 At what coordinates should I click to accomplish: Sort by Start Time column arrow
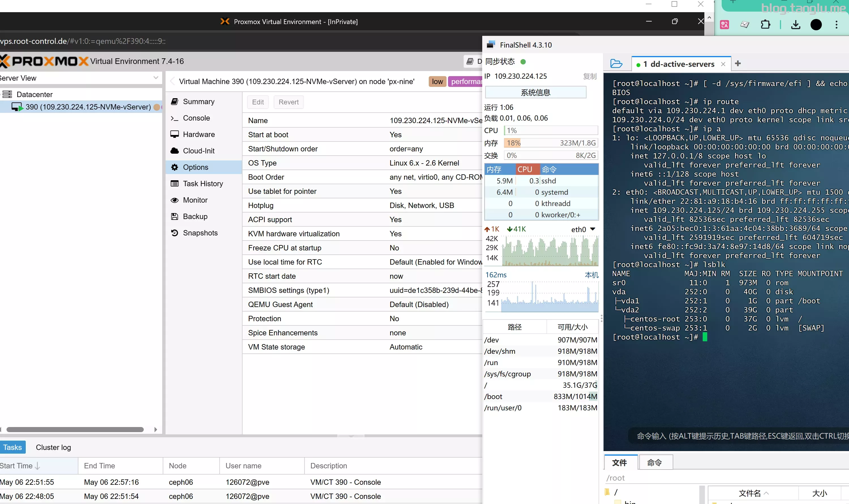[x=38, y=466]
